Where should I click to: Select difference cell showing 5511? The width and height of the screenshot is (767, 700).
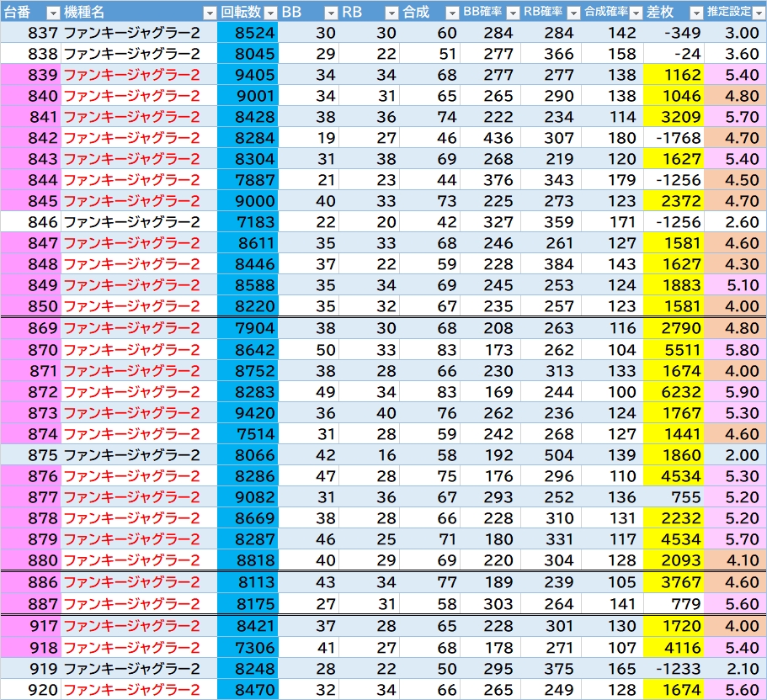(x=674, y=350)
